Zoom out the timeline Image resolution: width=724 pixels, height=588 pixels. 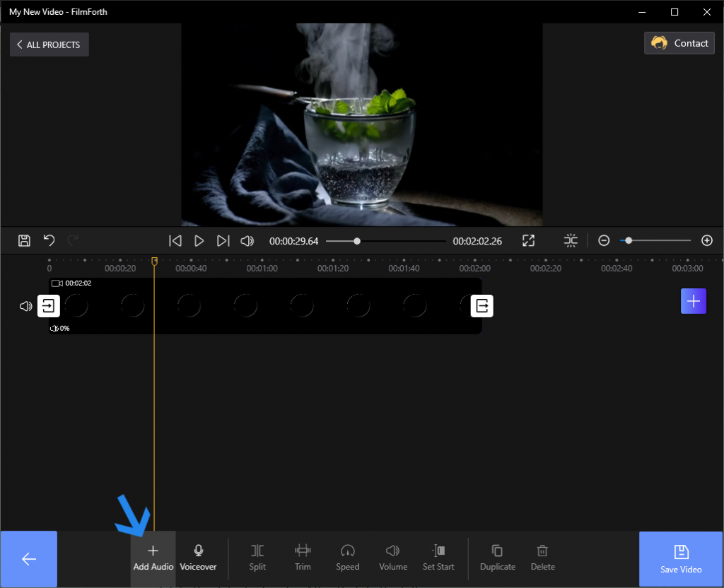[604, 240]
